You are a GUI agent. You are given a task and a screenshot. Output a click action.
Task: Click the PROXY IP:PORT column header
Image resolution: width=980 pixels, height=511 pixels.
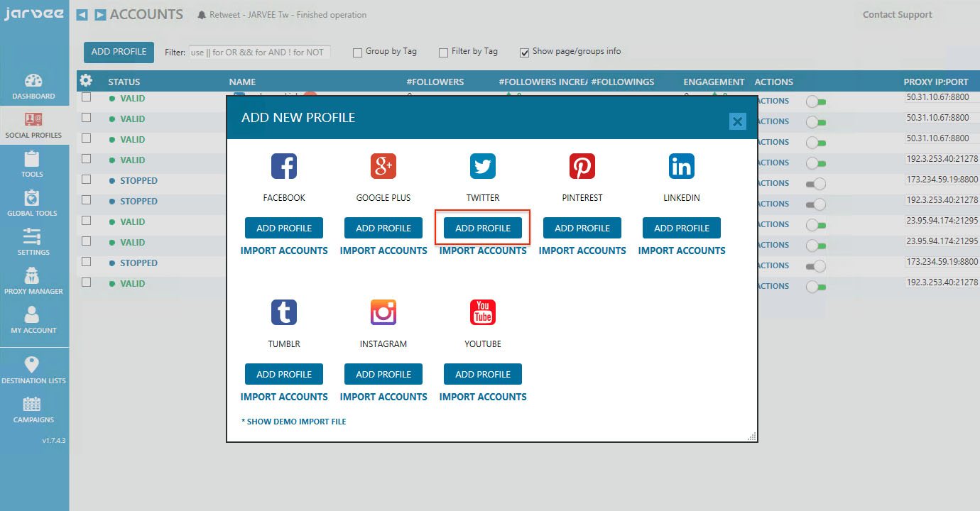[x=936, y=82]
